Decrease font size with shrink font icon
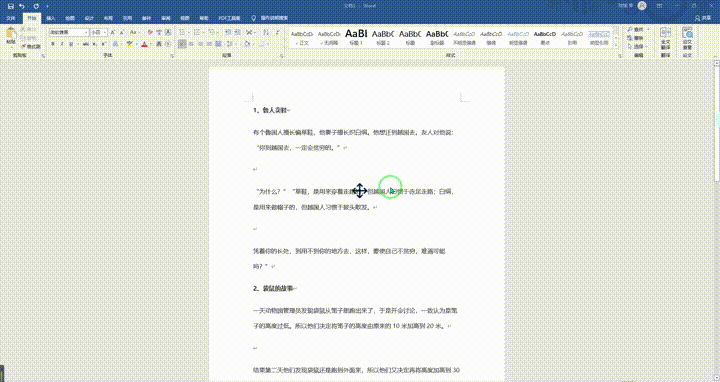Viewport: 720px width, 382px height. 122,33
